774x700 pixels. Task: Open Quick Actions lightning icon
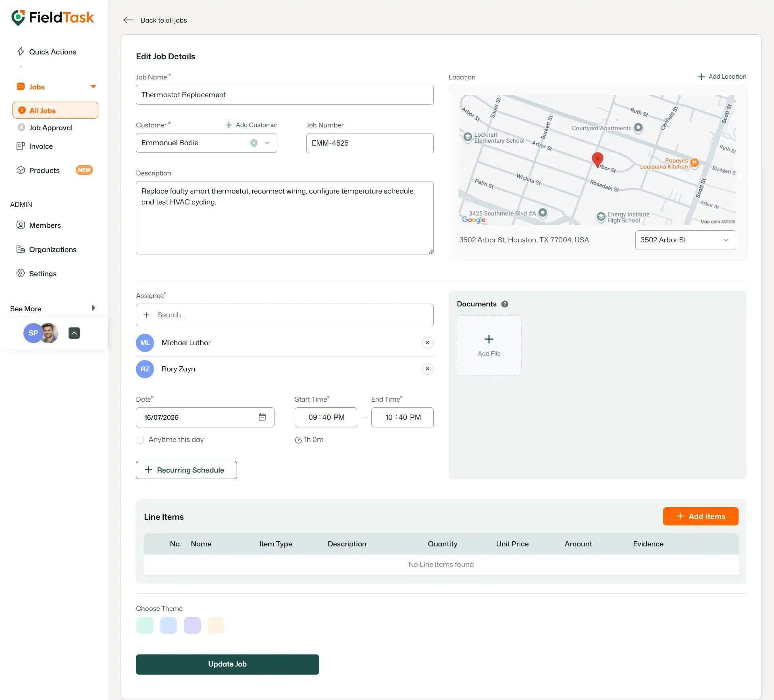coord(21,52)
